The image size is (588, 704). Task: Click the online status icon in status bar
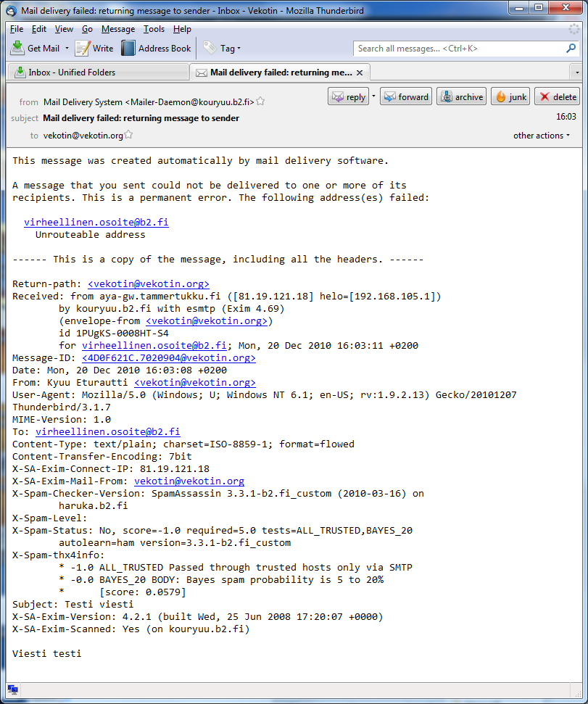(13, 689)
